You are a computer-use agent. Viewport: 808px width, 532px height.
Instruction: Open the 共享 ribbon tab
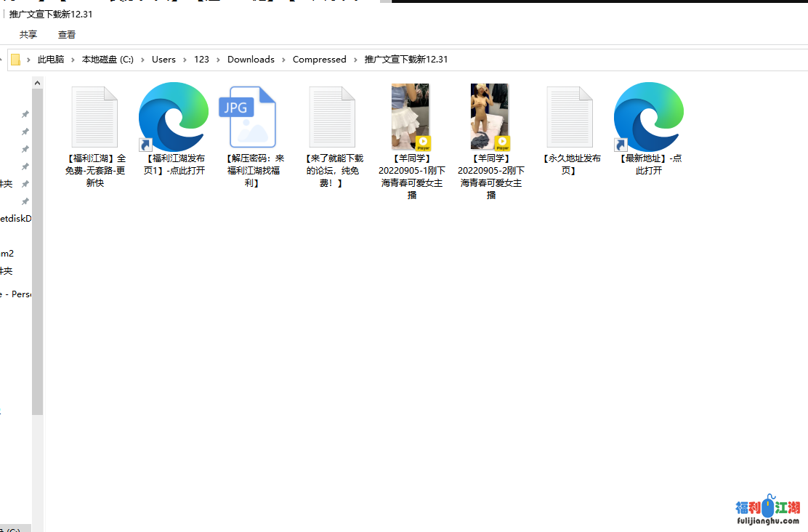tap(28, 34)
